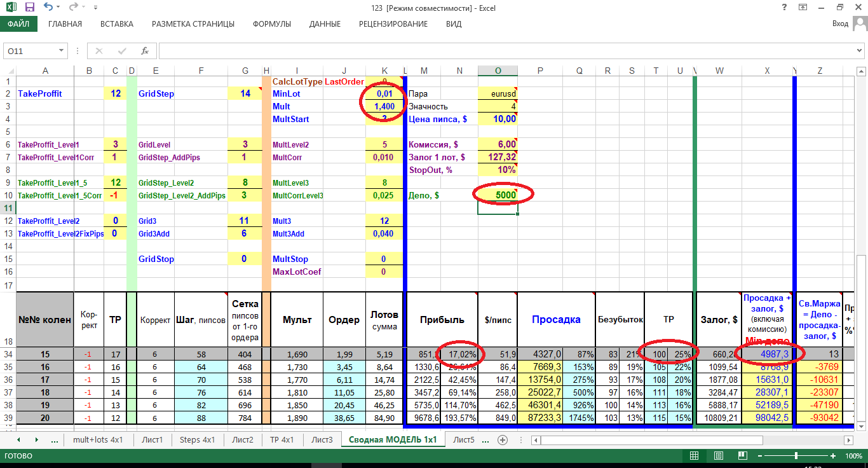
Task: Select Просадка header cell
Action: (556, 320)
